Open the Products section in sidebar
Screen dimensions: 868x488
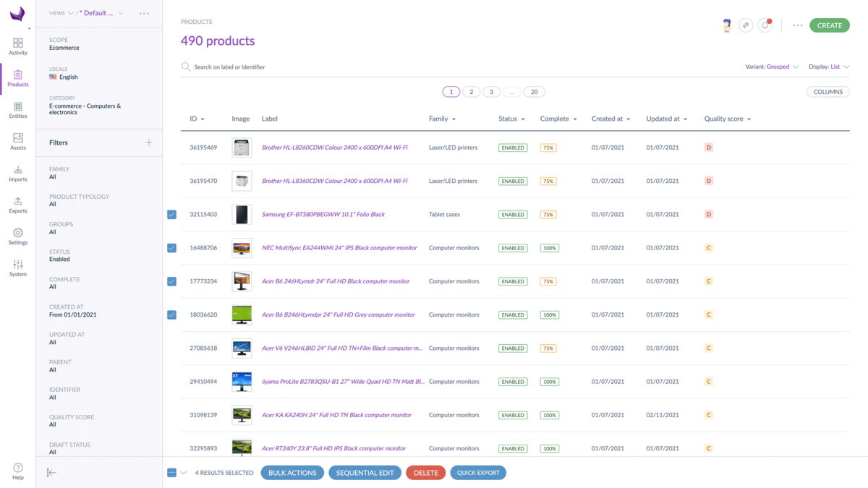point(18,79)
